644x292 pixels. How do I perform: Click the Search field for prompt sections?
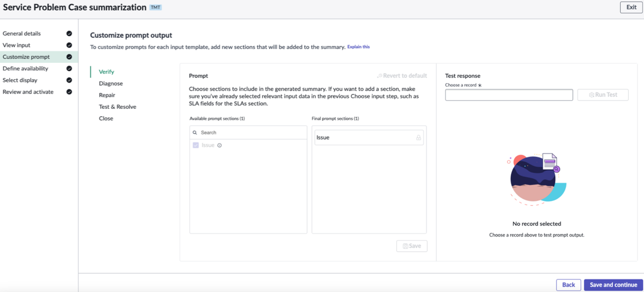click(248, 133)
